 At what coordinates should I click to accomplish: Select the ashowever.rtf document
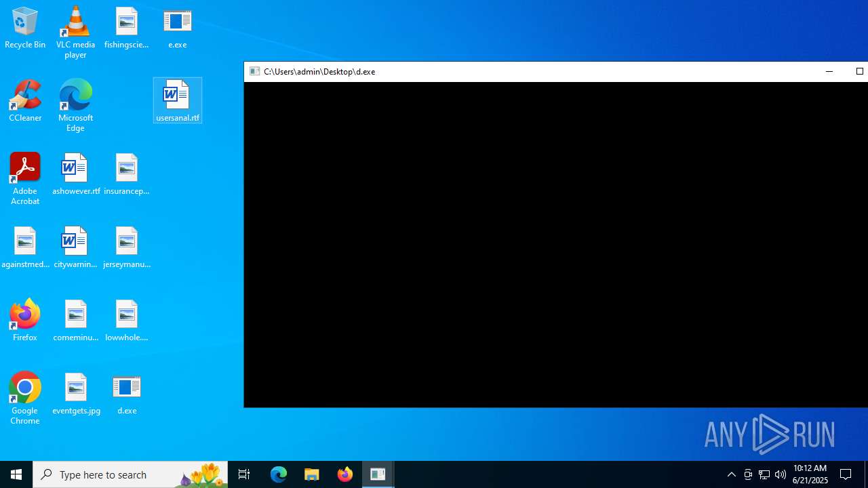click(x=76, y=175)
